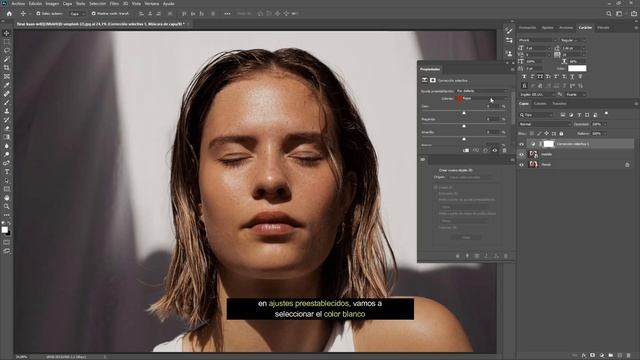Select the Zoom tool in the toolbox
Screen dimensions: 640x360
[7, 207]
